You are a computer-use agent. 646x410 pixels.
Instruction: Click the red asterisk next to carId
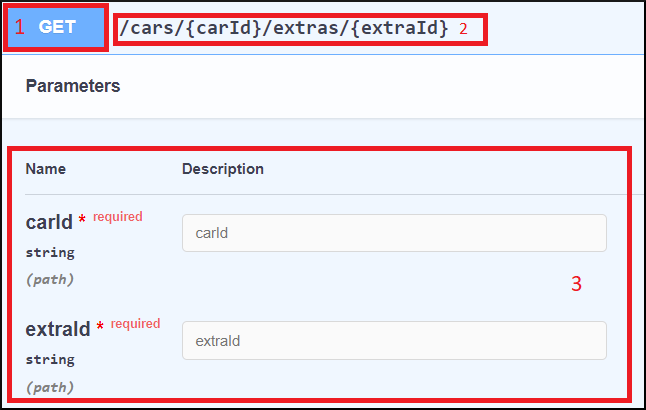click(83, 221)
